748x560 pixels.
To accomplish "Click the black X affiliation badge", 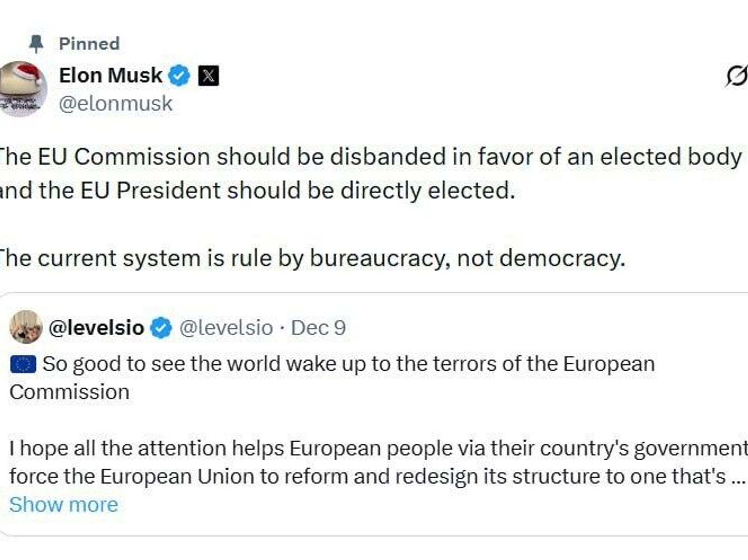I will point(208,76).
